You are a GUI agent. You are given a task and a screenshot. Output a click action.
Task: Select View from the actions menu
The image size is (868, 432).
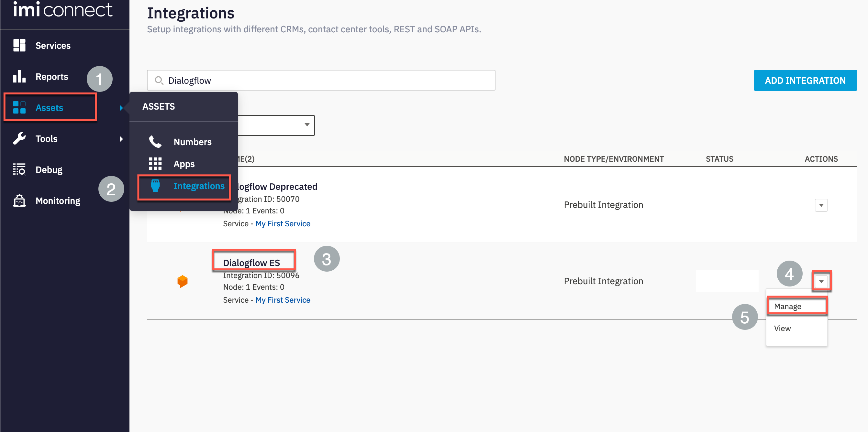(782, 328)
